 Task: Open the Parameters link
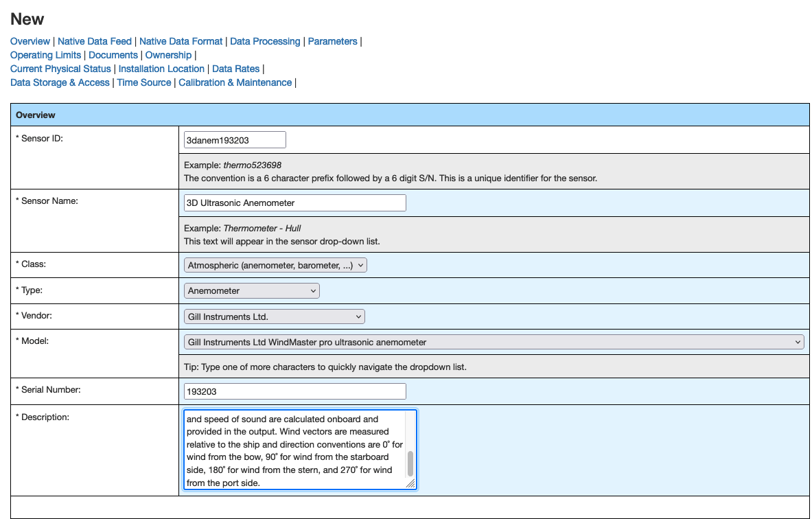(x=332, y=41)
